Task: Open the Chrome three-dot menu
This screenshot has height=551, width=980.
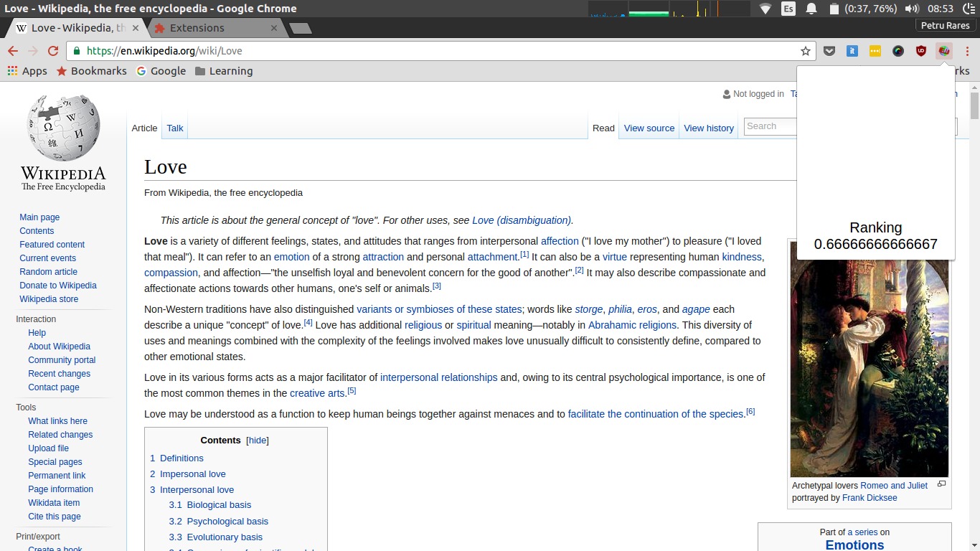Action: (967, 51)
